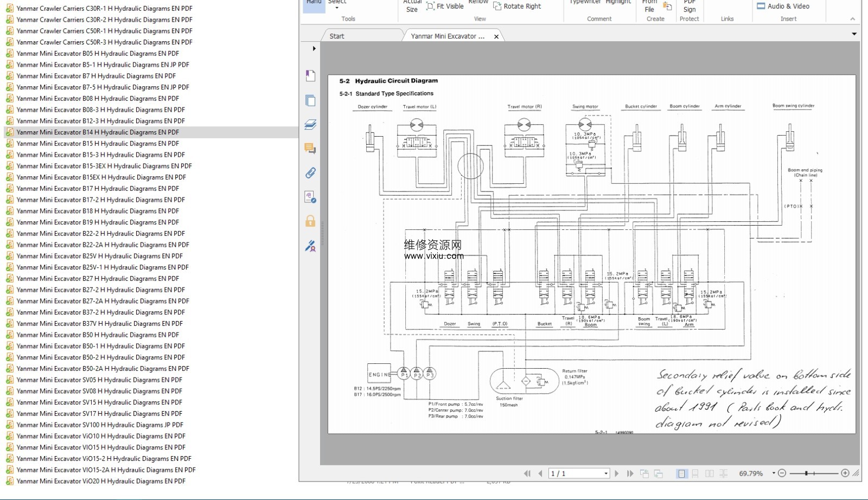
Task: Select Yanmar Mini Excavator B25V-1 file
Action: 103,267
